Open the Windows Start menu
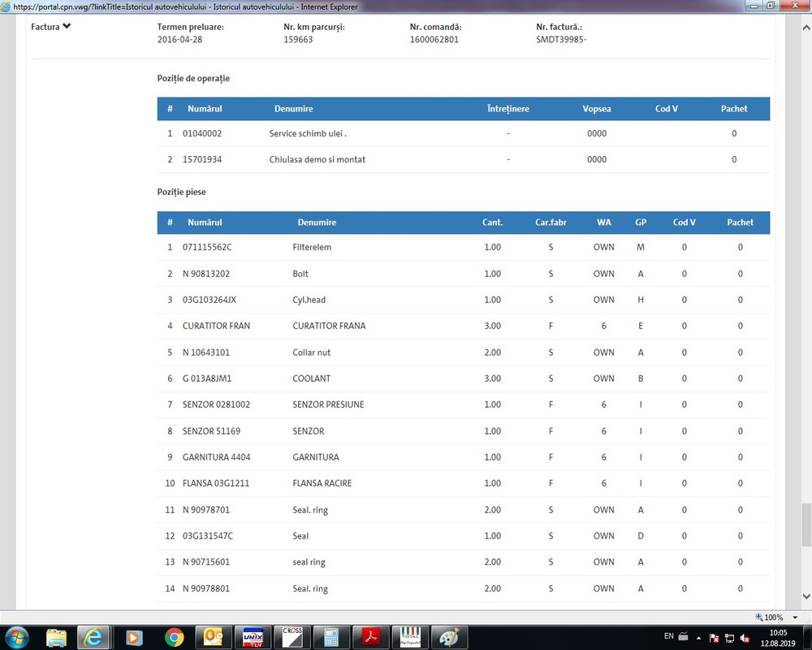 point(16,637)
